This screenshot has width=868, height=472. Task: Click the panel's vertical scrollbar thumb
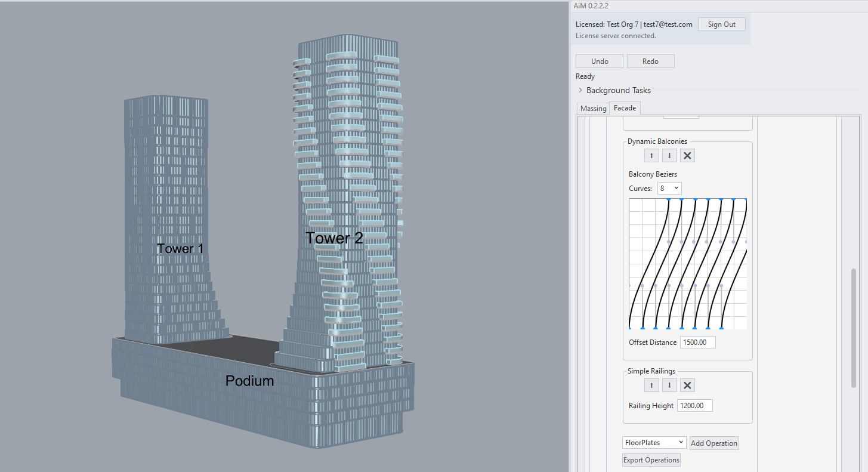point(853,328)
